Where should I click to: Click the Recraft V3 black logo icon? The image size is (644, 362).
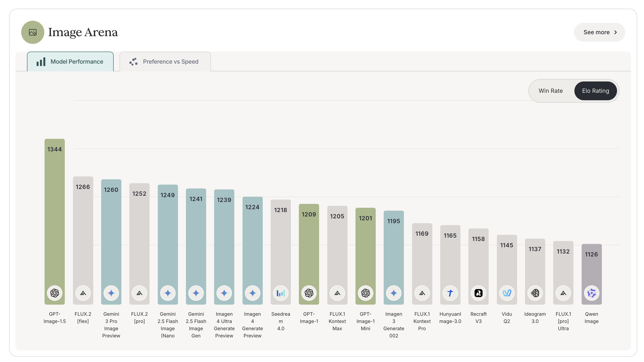point(478,293)
